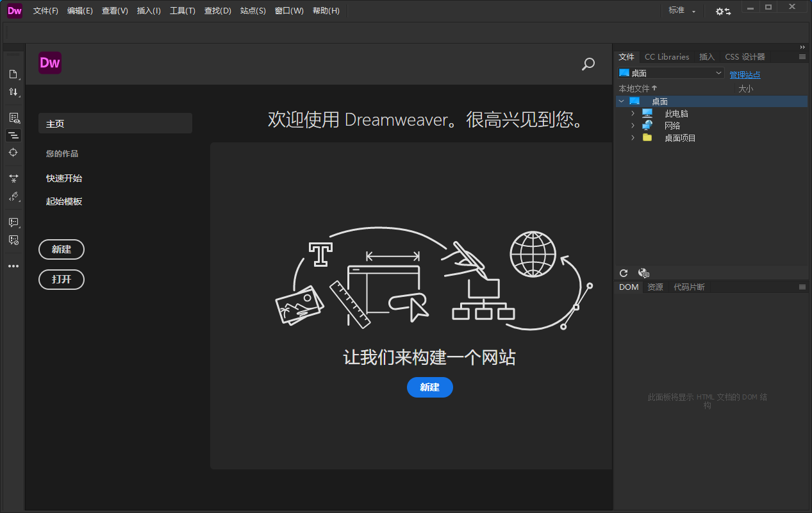This screenshot has height=513, width=812.
Task: Click the Open Documents icon in left toolbar
Action: coord(13,74)
